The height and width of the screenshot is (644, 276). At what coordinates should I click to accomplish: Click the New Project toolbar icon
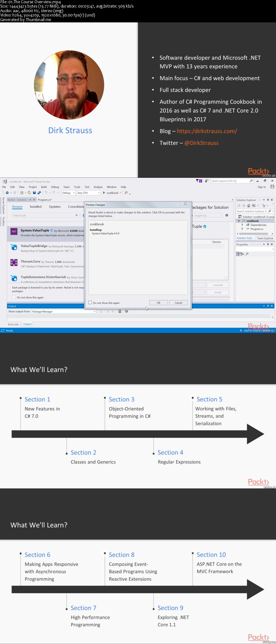[x=22, y=193]
